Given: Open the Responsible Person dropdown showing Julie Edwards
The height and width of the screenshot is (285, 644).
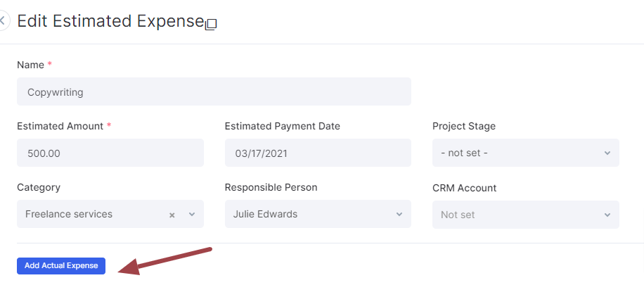Looking at the screenshot, I should coord(318,214).
